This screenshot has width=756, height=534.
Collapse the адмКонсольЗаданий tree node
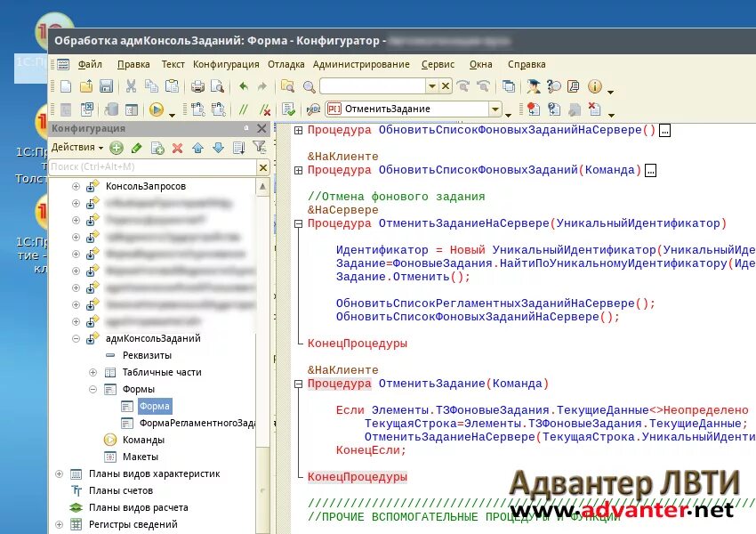coord(76,338)
